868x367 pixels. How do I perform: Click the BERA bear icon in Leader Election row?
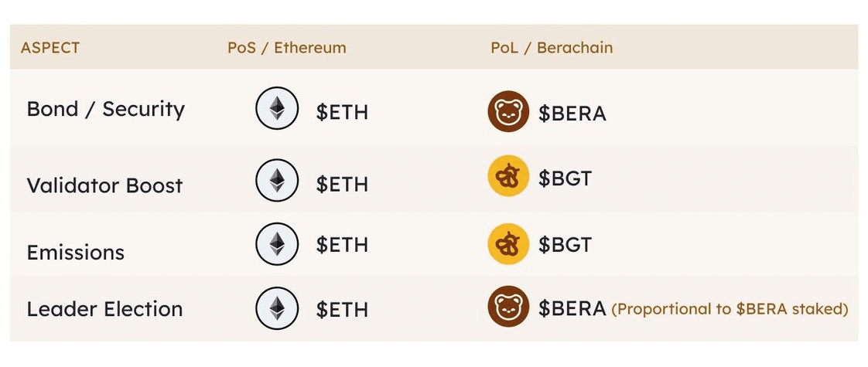click(508, 308)
